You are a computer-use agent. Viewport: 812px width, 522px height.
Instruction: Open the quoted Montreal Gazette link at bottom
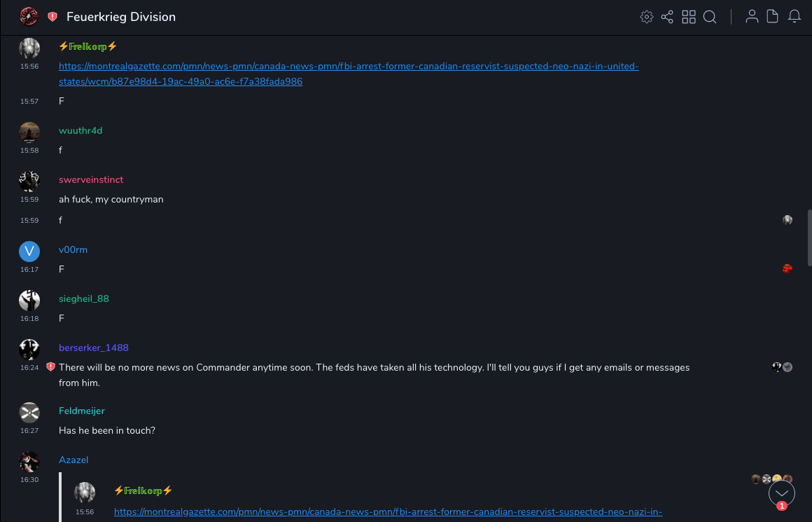388,512
